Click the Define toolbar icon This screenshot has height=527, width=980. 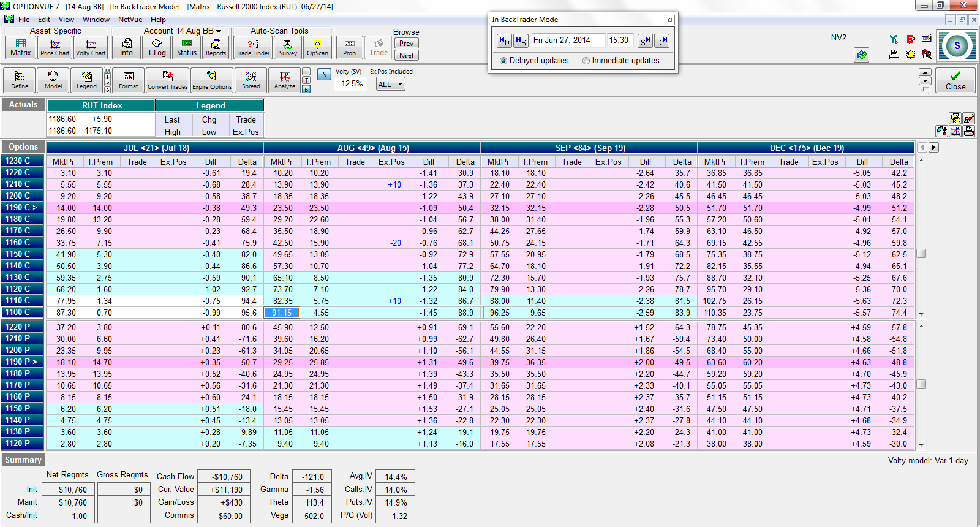tap(20, 80)
